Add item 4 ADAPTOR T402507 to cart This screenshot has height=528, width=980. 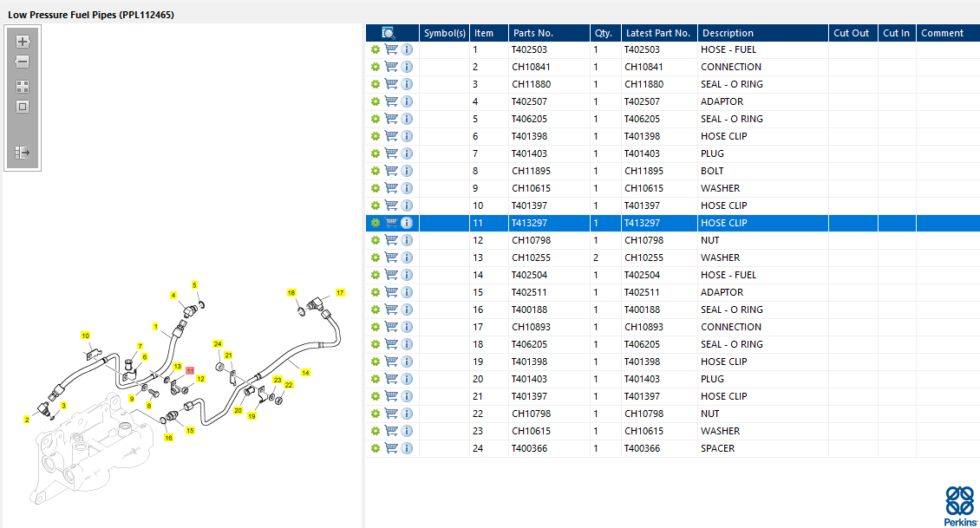tap(391, 101)
